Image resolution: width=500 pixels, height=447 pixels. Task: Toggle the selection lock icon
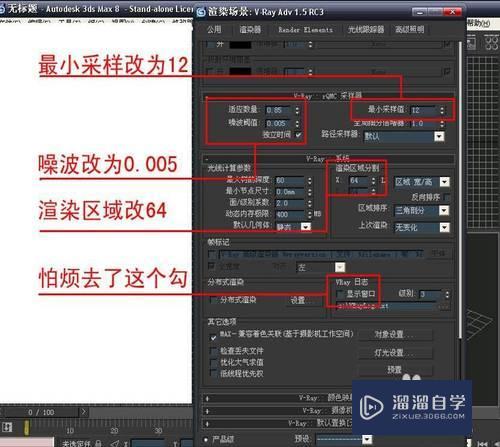click(x=98, y=443)
